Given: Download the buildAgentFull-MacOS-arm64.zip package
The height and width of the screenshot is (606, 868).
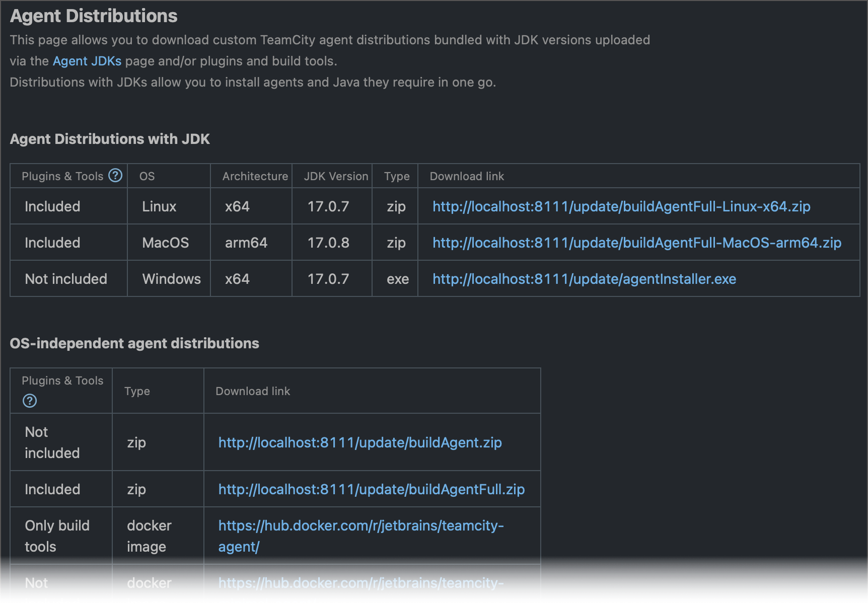Looking at the screenshot, I should coord(636,242).
